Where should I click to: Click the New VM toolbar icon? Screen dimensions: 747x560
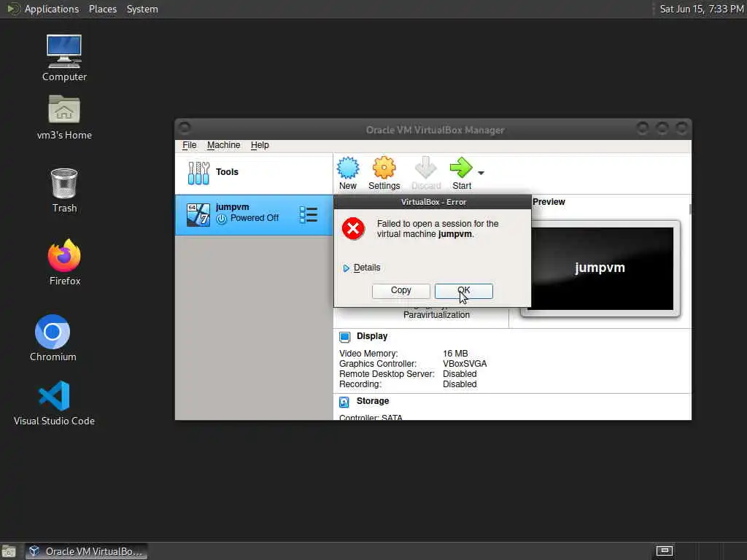coord(348,168)
